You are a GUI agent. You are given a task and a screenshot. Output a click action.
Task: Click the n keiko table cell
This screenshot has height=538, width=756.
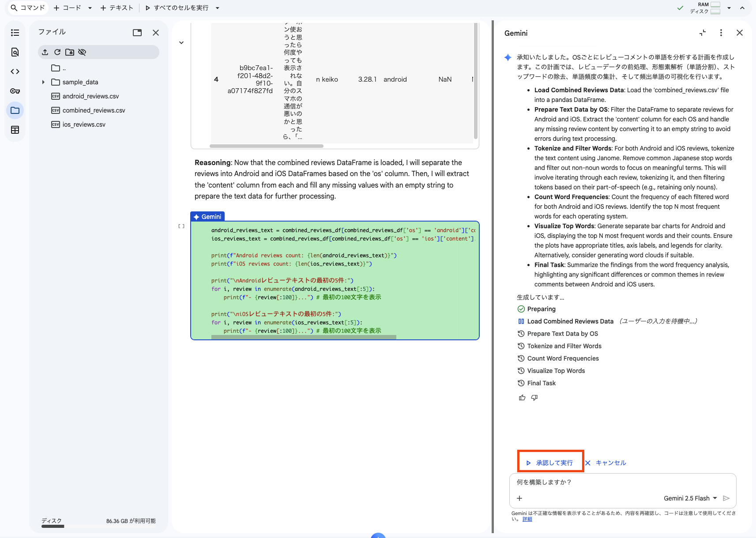click(327, 79)
